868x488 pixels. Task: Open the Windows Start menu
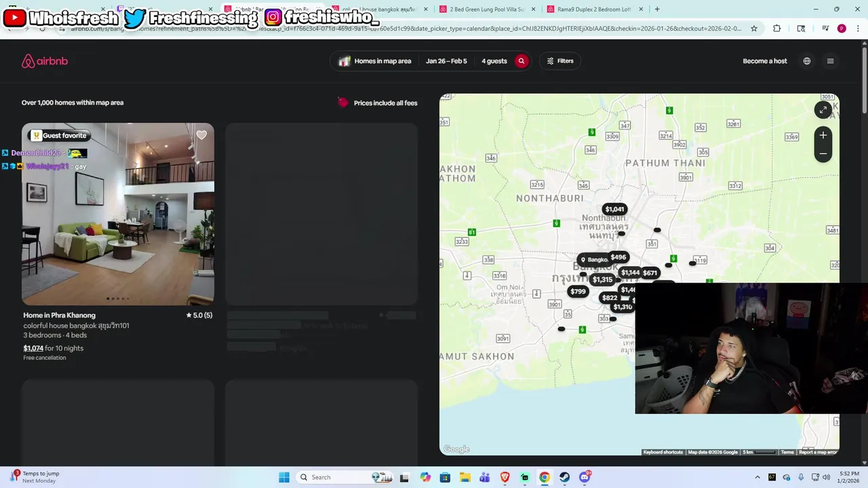click(x=284, y=477)
